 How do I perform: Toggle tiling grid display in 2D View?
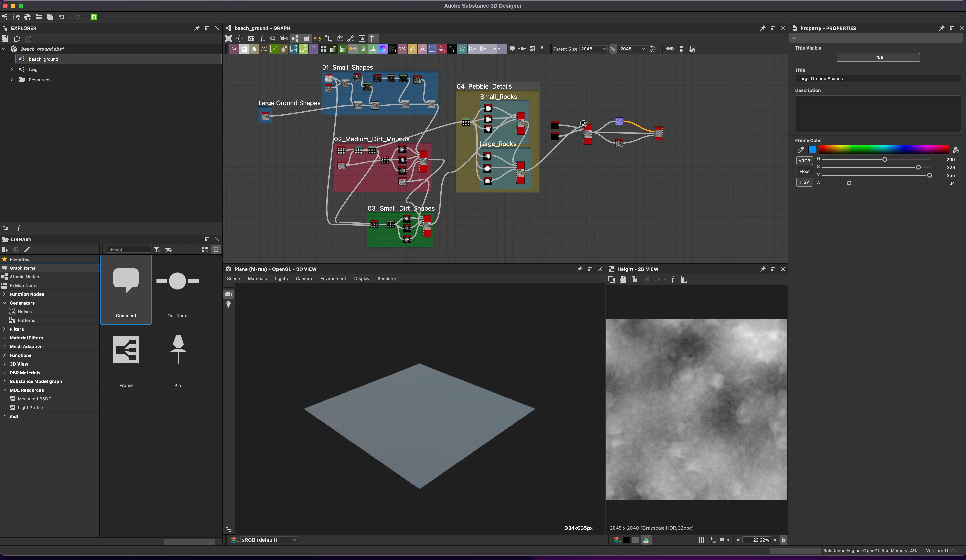(701, 540)
